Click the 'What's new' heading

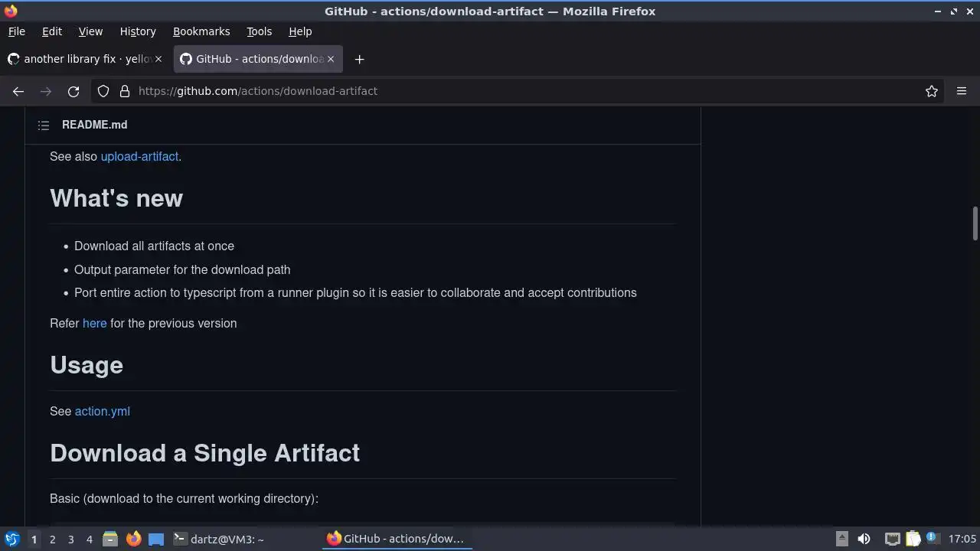point(116,198)
